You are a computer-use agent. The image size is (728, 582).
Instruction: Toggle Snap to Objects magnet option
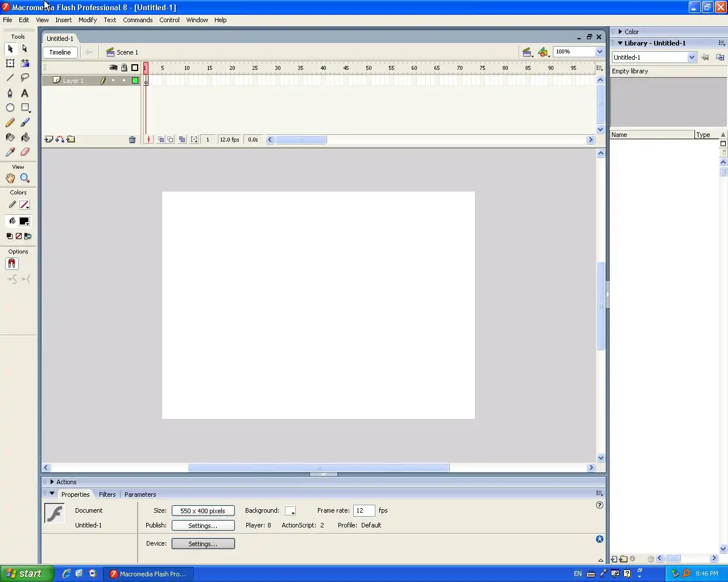[11, 264]
